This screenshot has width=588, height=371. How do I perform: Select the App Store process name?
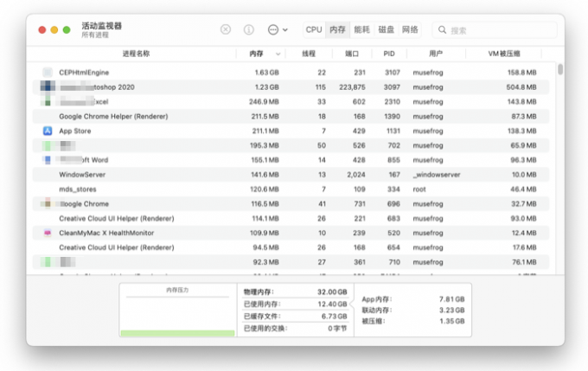[x=75, y=131]
